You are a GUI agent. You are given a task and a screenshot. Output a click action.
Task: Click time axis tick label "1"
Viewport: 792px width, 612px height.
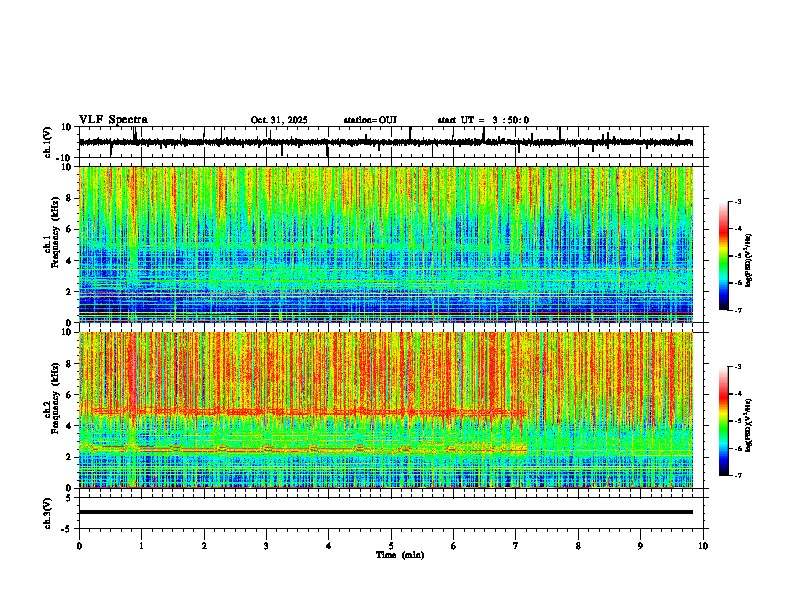tap(141, 546)
